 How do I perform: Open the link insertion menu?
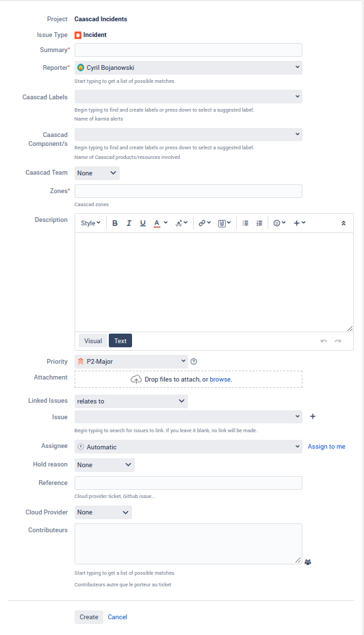coord(205,223)
